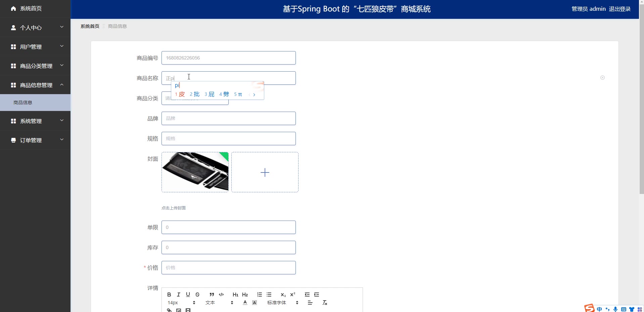Apply Heading 1 style
The height and width of the screenshot is (312, 644).
click(x=235, y=295)
